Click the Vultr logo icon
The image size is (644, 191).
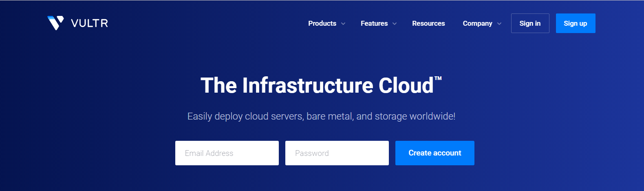(56, 23)
